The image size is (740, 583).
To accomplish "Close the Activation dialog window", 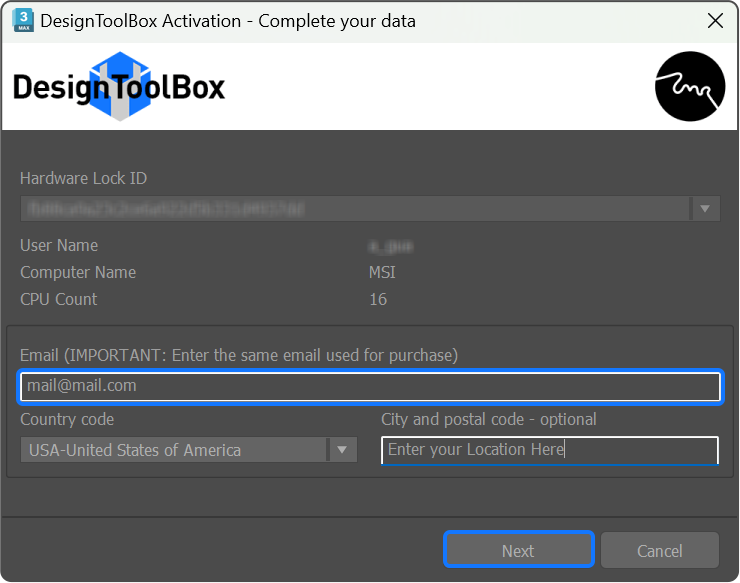I will pos(715,21).
